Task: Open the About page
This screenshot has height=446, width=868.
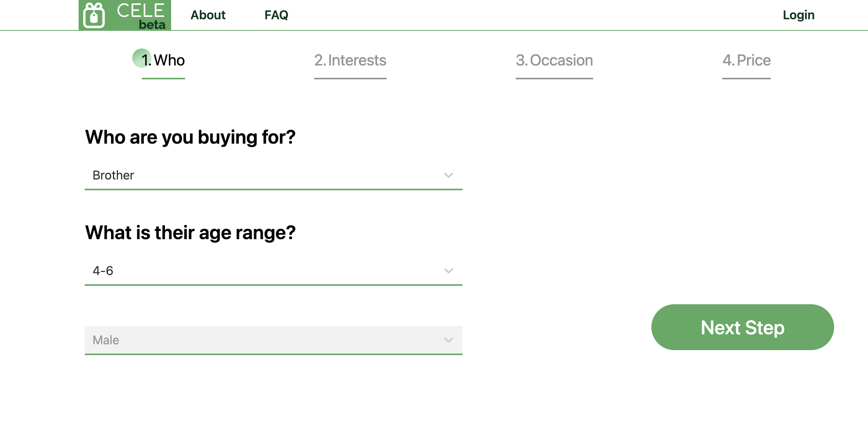Action: coord(208,15)
